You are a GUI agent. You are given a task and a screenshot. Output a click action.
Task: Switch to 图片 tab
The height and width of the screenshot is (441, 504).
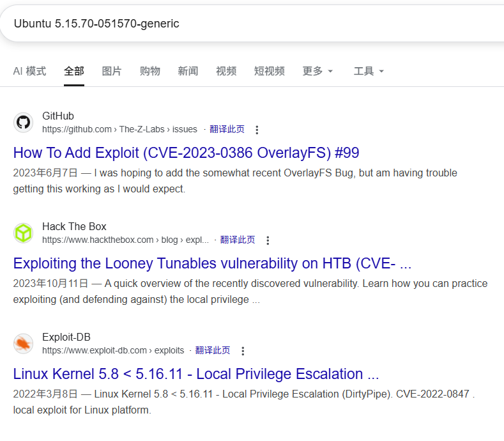[112, 71]
